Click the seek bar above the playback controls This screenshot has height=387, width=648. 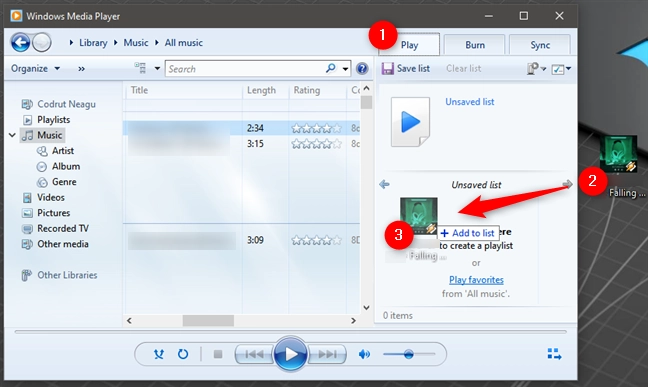(291, 332)
